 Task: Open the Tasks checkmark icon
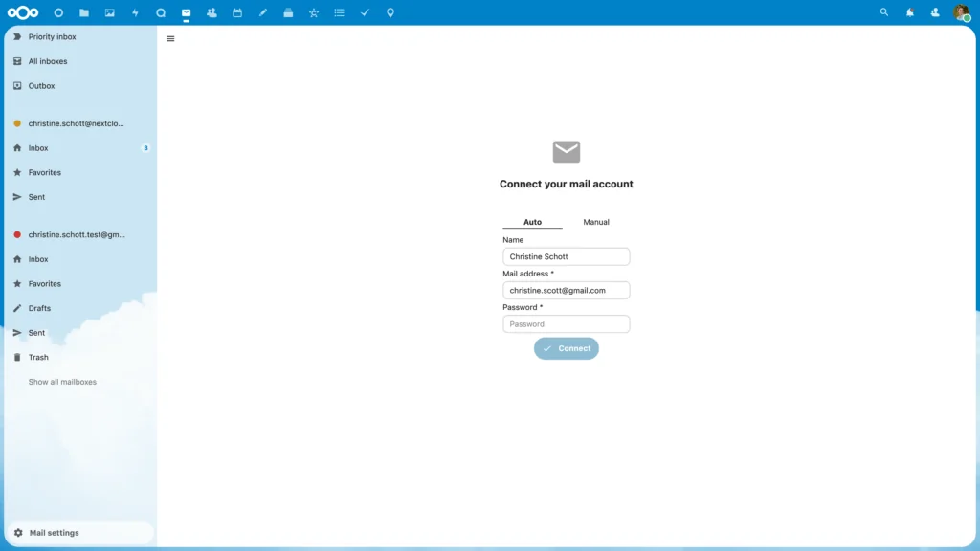(x=365, y=12)
